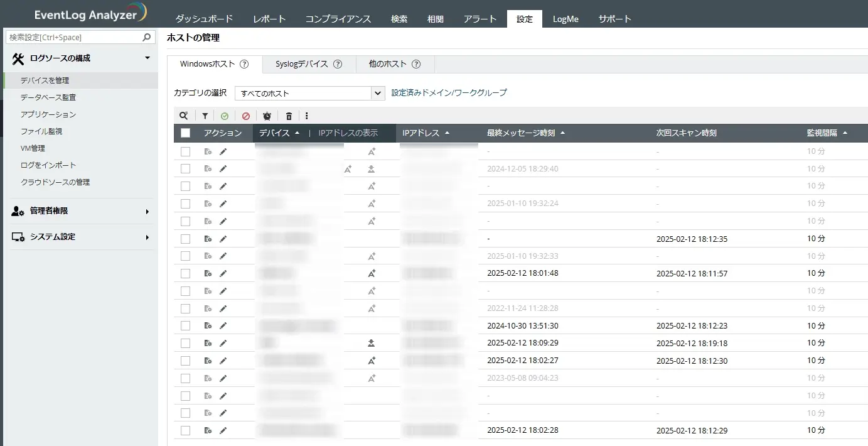Click the 設定済みドメイン/ワークグループ link
Screen dimensions: 868x446
coord(449,92)
